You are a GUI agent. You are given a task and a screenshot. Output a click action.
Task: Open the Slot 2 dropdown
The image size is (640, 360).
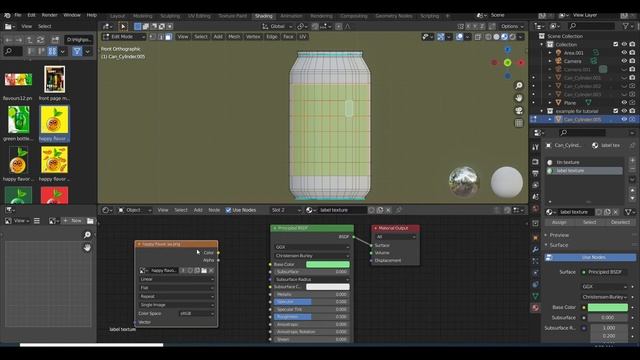286,210
